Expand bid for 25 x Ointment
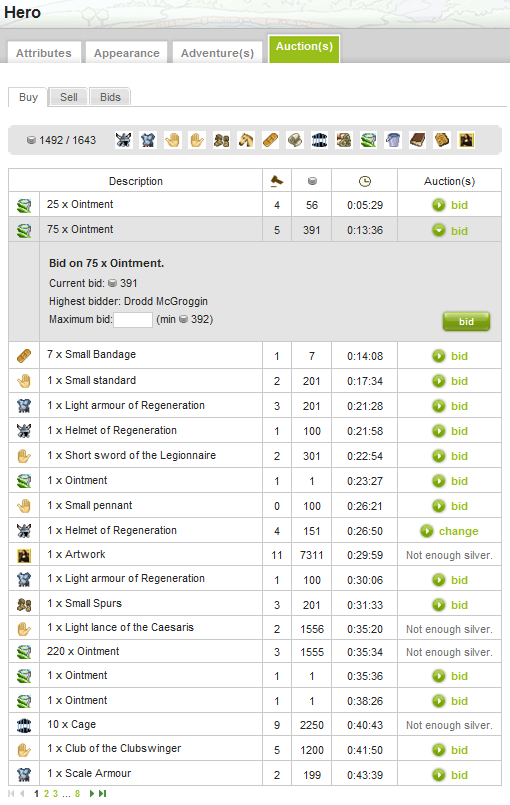The image size is (510, 805). point(450,205)
